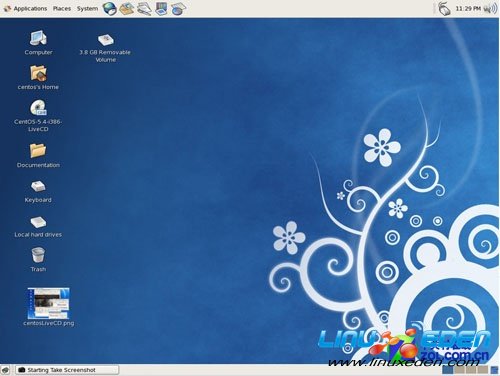Select the centosLiveCD.png file name

pos(49,323)
